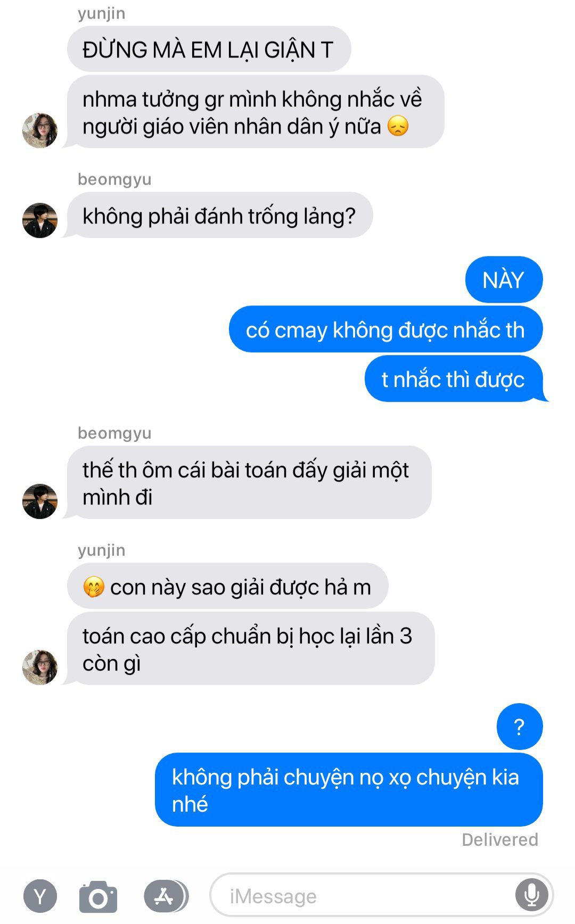575x924 pixels.
Task: Tap the 'có cmay không được nhắc th' bubble
Action: (385, 329)
